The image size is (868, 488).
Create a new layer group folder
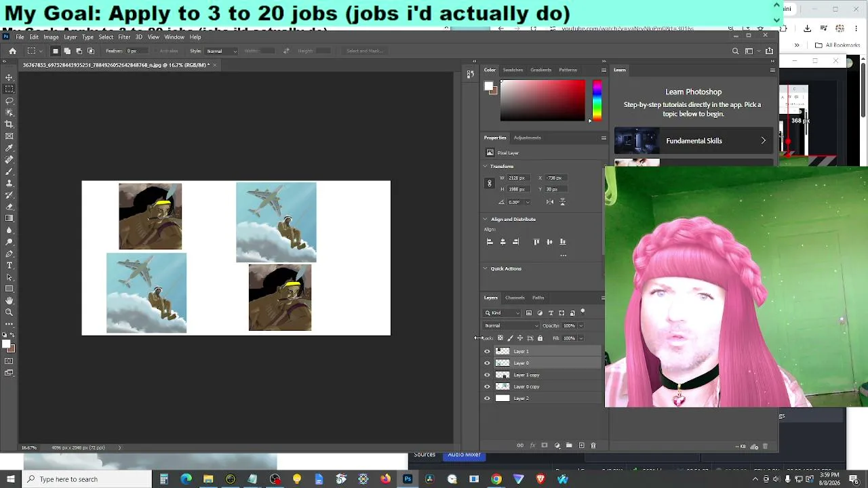[569, 445]
